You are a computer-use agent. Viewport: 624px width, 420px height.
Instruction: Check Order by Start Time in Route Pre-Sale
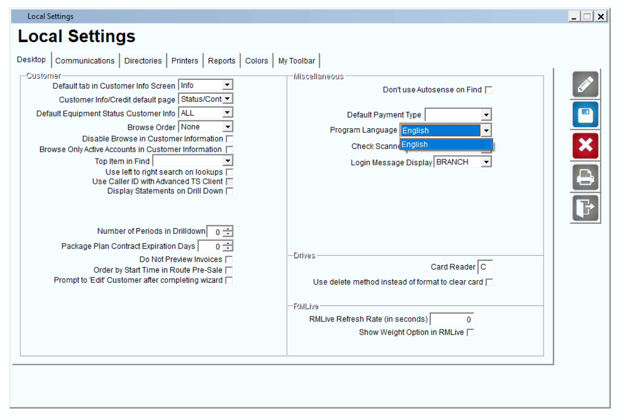229,270
